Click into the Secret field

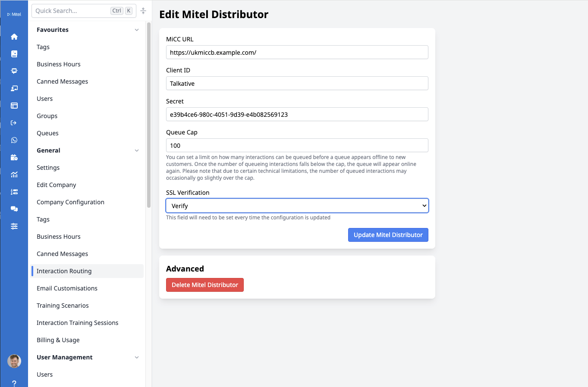[297, 114]
